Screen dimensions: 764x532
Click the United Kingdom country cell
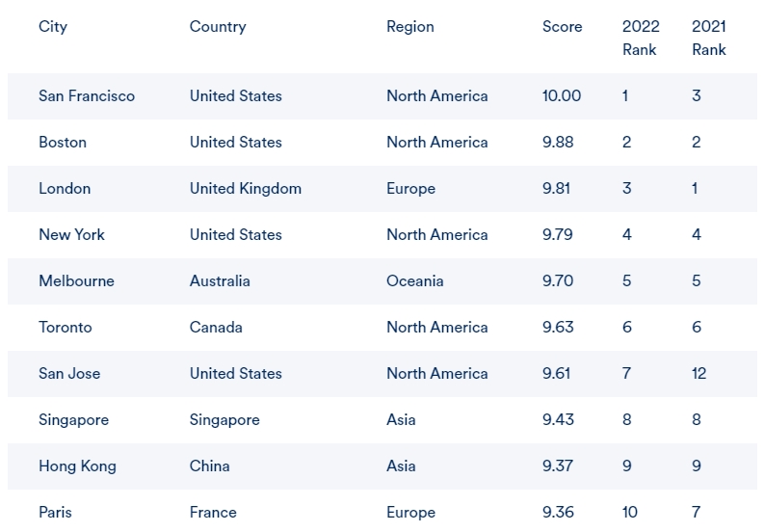click(x=246, y=189)
